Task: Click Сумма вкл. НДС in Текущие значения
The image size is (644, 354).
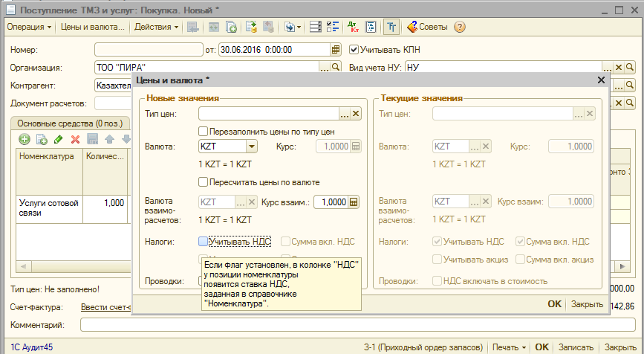Action: (553, 242)
